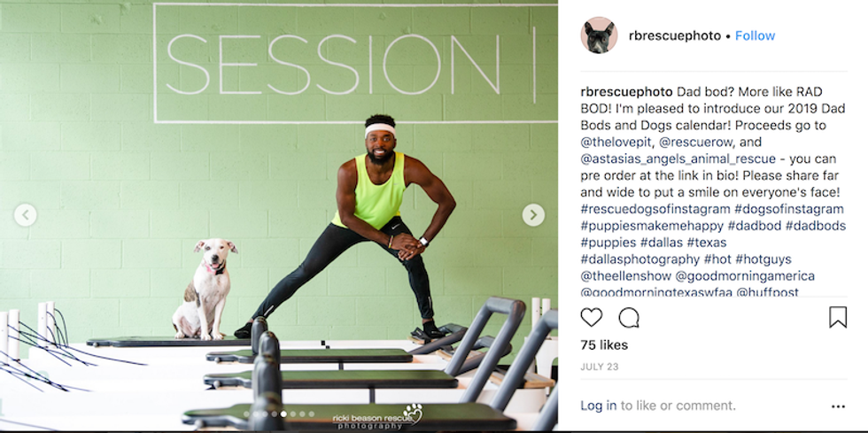Open rbrescuephoto profile picture
Screen dimensions: 868x433
(x=599, y=35)
